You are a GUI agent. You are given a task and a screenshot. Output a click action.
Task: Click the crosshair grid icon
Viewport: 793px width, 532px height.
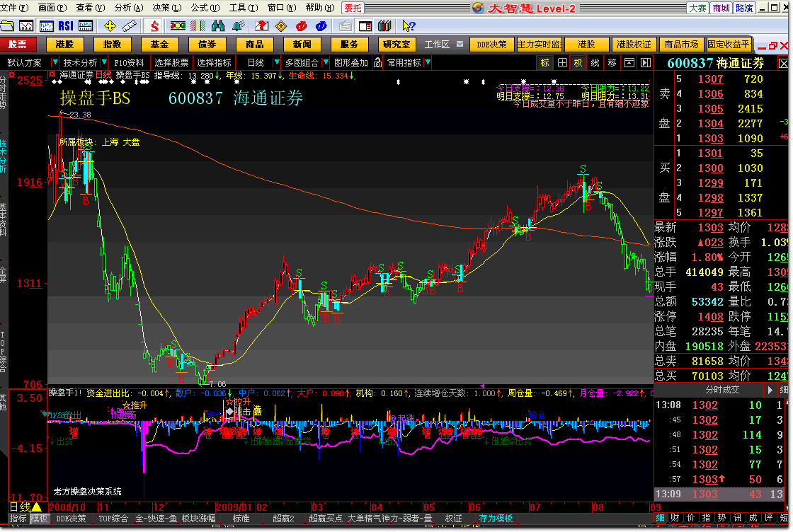pyautogui.click(x=562, y=63)
